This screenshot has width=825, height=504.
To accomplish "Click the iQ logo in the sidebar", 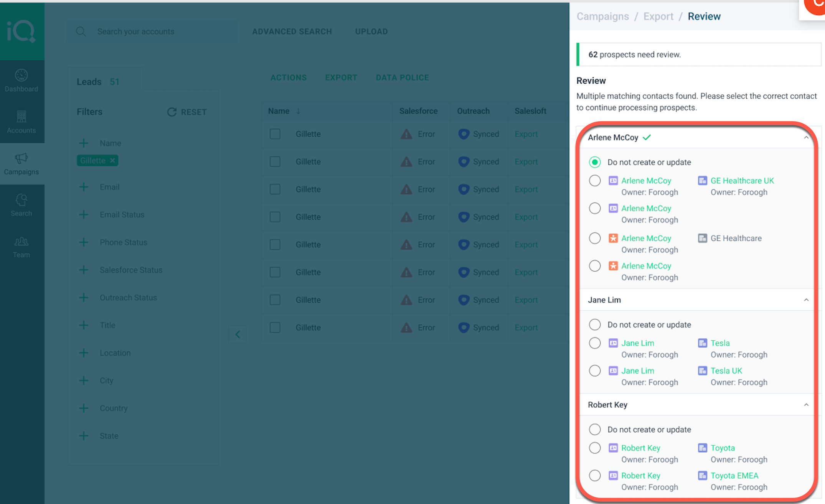I will point(21,31).
